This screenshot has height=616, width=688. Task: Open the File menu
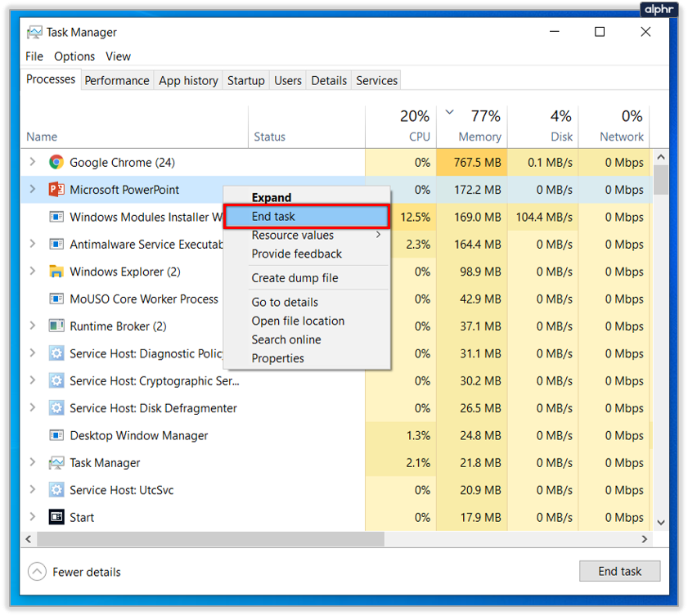[x=34, y=56]
